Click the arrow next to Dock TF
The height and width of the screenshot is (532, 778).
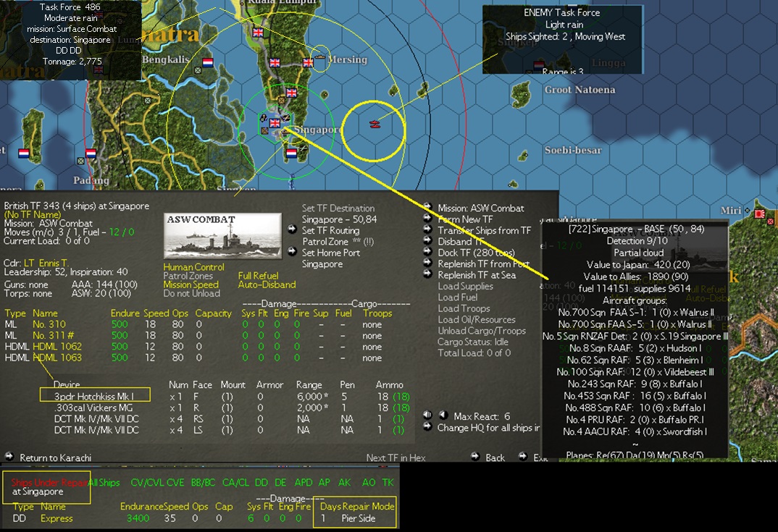click(x=427, y=251)
